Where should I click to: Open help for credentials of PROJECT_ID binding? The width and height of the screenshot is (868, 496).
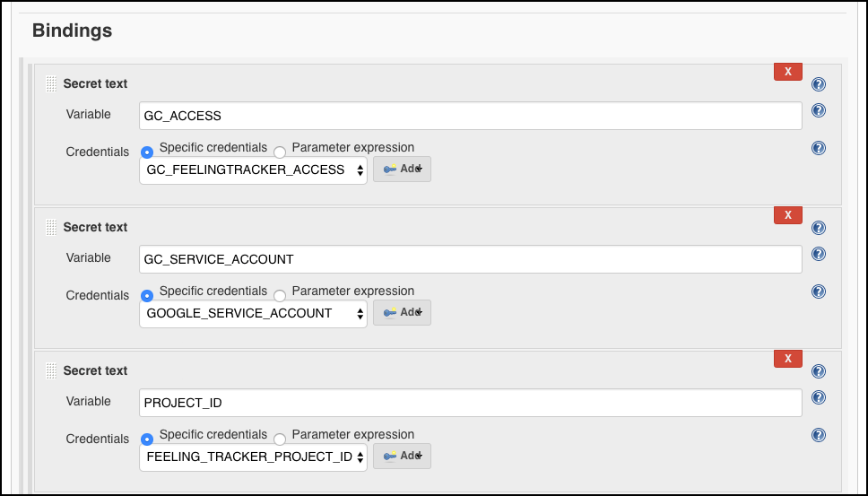[x=818, y=434]
